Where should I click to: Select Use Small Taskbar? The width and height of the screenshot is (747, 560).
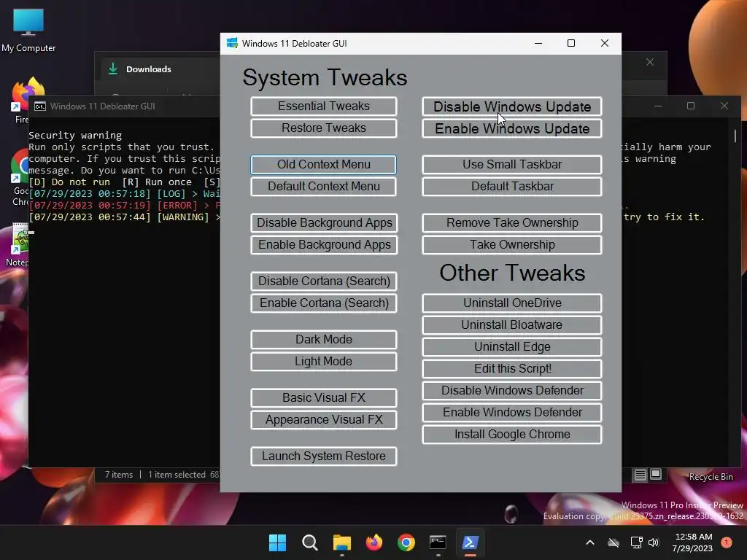click(512, 164)
